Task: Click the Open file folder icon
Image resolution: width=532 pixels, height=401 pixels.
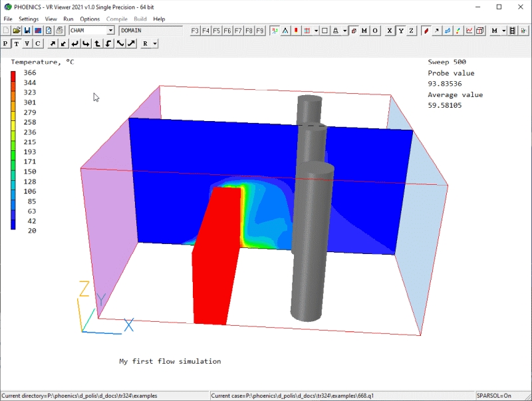Action: (17, 31)
